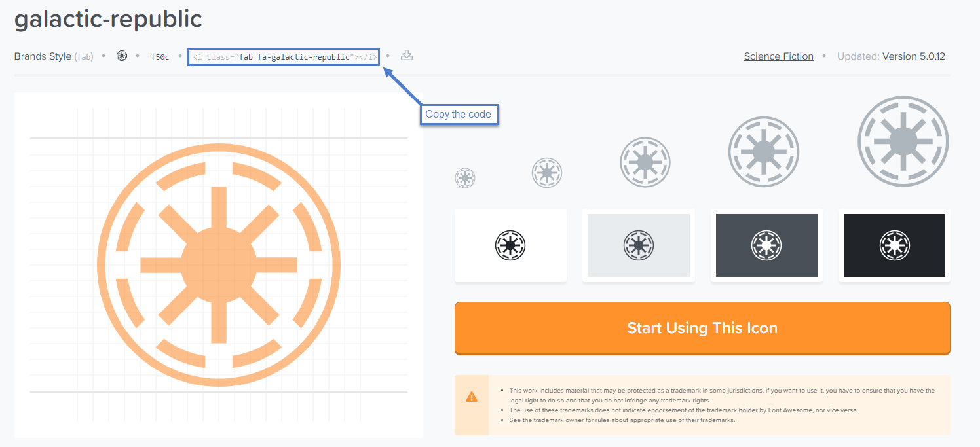Click the f50c unicode value
The width and height of the screenshot is (980, 447).
160,57
